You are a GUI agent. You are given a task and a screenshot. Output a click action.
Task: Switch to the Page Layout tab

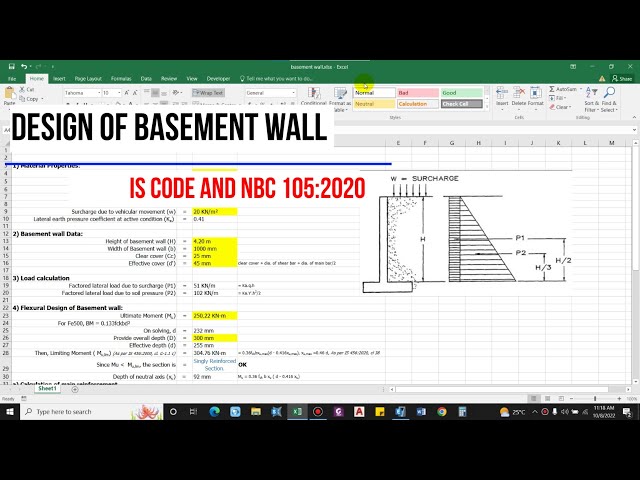point(88,79)
